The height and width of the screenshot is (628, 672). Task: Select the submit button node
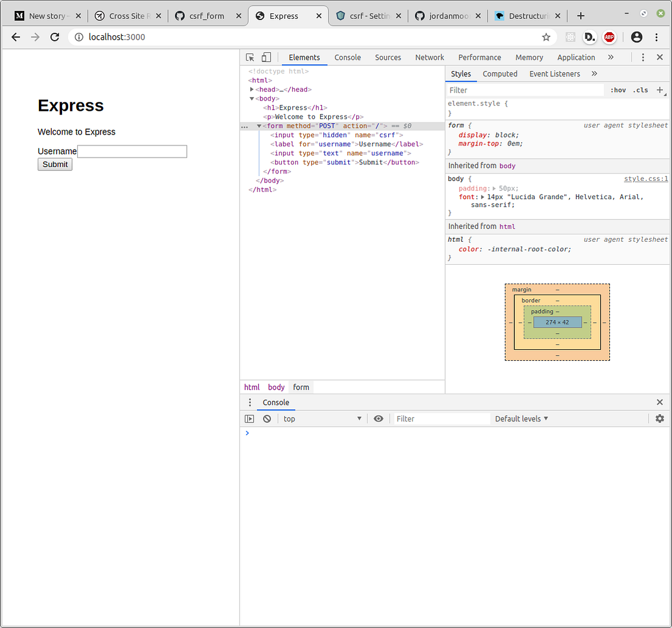click(345, 162)
